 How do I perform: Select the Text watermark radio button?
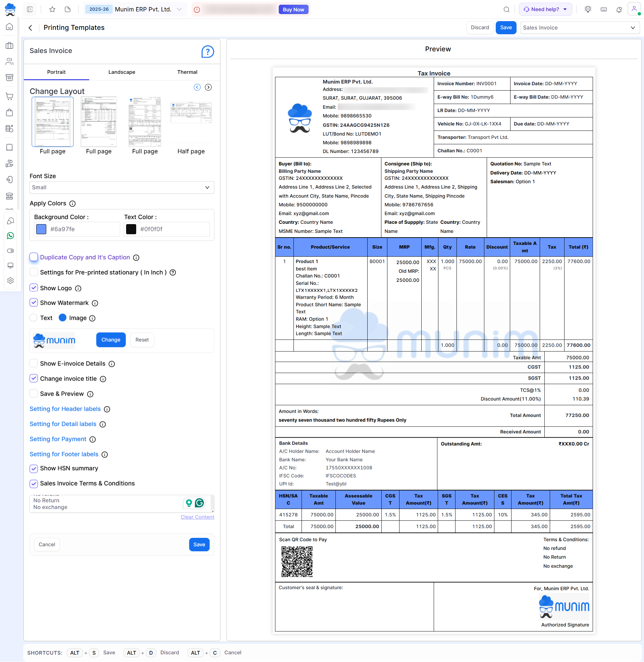pyautogui.click(x=34, y=318)
